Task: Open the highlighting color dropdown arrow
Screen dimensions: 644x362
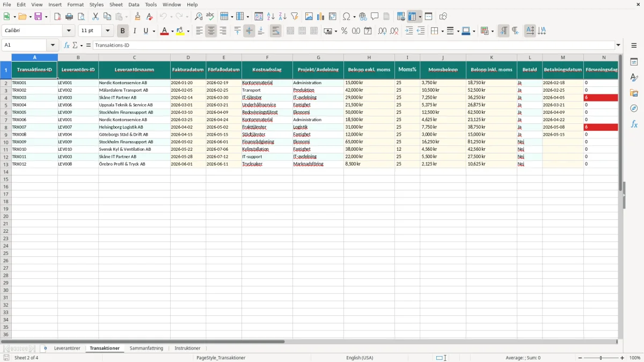Action: coord(188,31)
